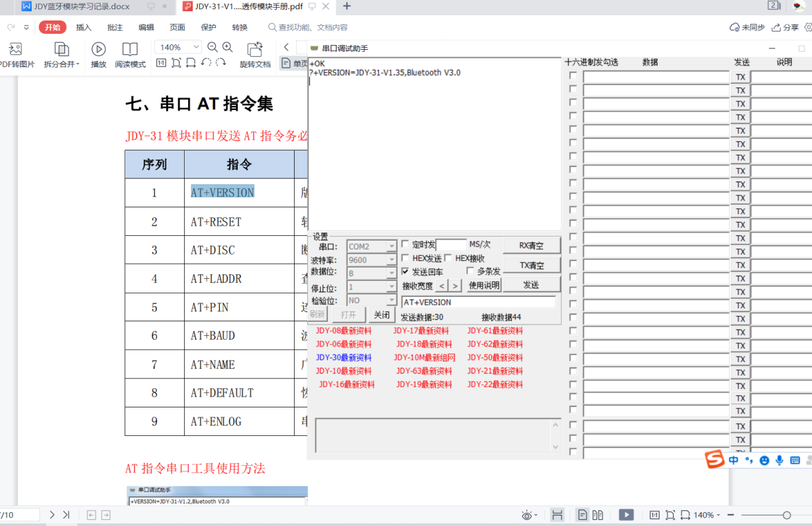Open the 保护 ribbon tab
Viewport: 812px width, 526px height.
click(208, 27)
